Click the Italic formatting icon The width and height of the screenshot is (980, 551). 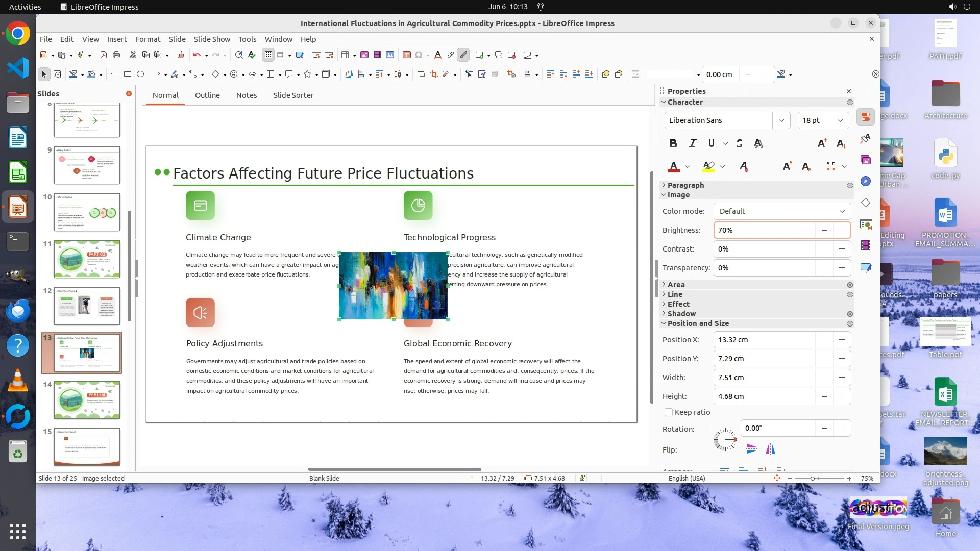(x=692, y=143)
